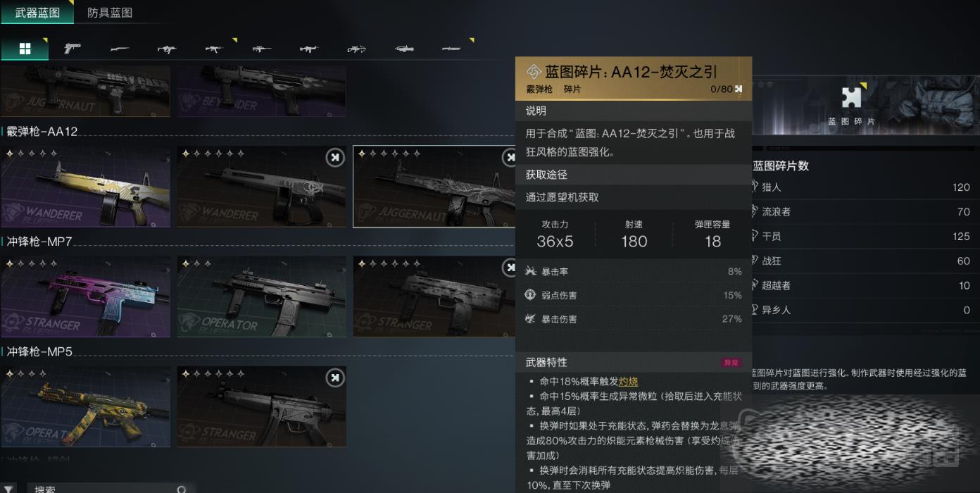The height and width of the screenshot is (493, 980).
Task: Select the yellow WANDERER AA12 blueprint
Action: [x=85, y=187]
